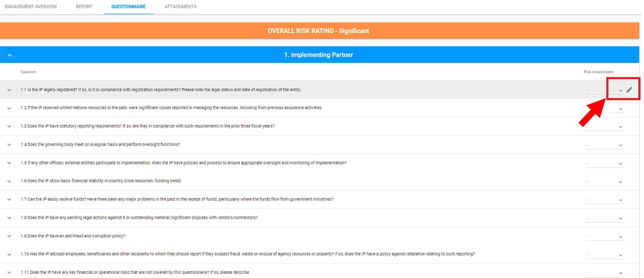Open risk assessment dropdown for question 1.2

604,109
